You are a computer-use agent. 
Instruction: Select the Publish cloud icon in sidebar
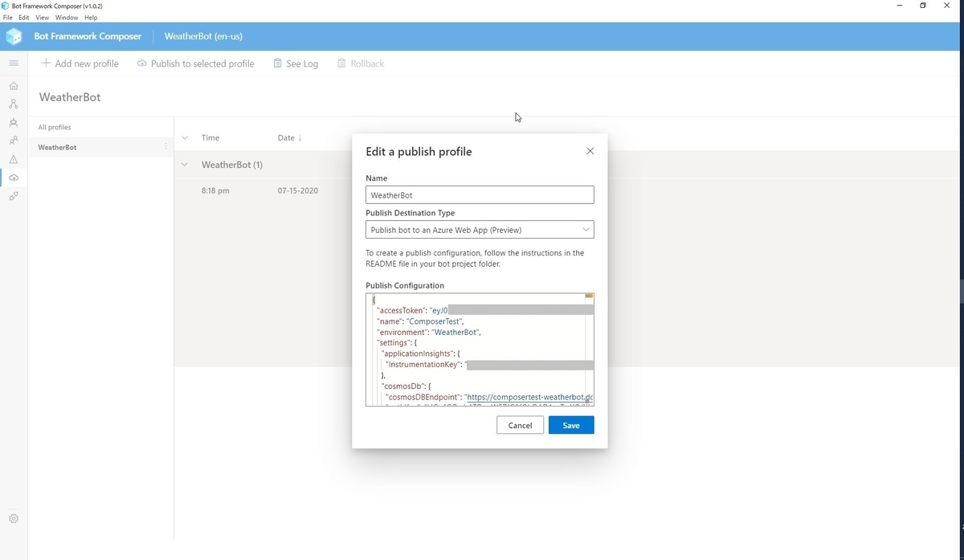click(14, 178)
